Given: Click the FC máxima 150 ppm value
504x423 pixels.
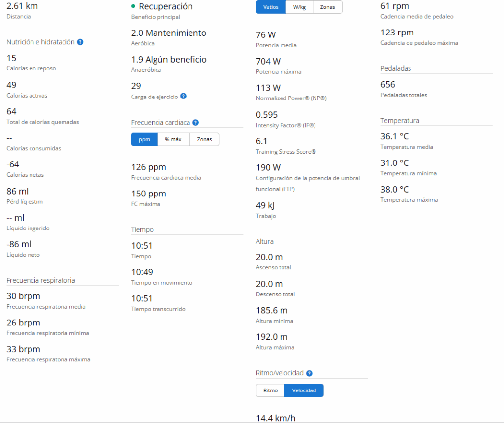Looking at the screenshot, I should [x=149, y=194].
